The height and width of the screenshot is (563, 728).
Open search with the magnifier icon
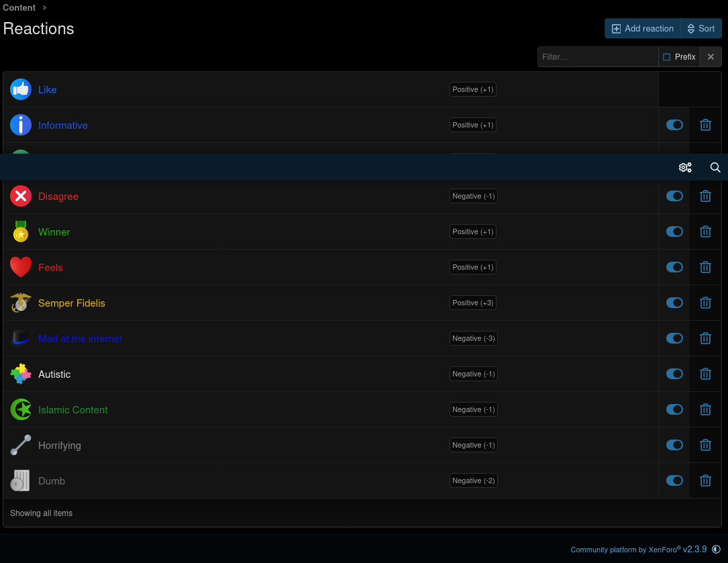click(x=715, y=168)
